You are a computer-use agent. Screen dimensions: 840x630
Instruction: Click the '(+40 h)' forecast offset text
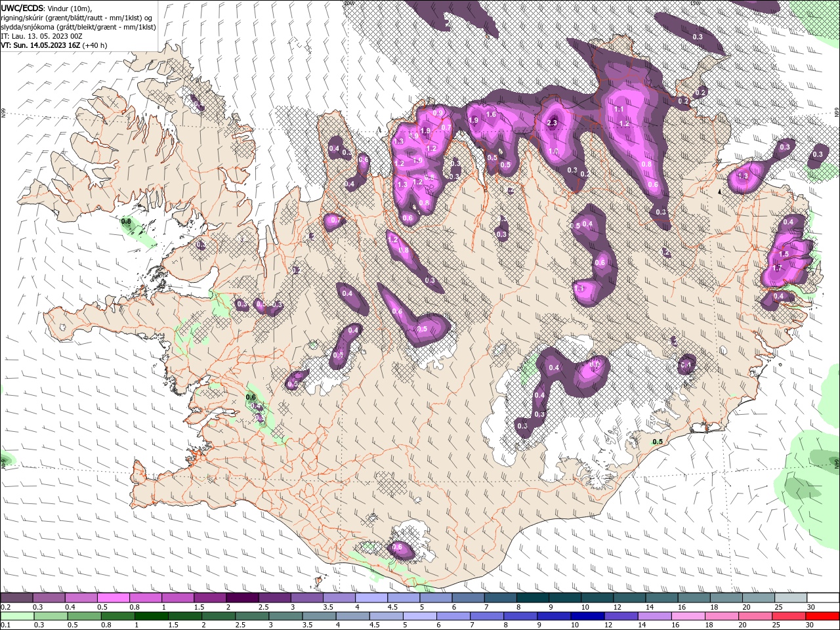tap(95, 45)
